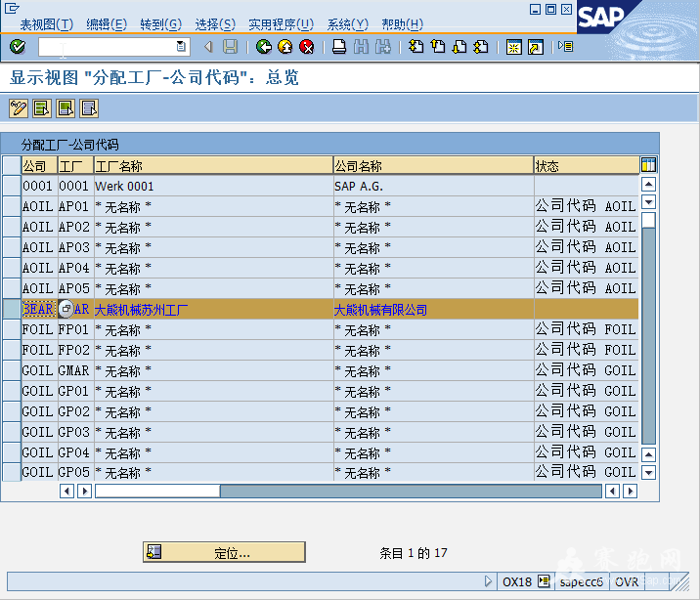700x600 pixels.
Task: Exit using the yellow up-arrow icon
Action: [x=284, y=46]
